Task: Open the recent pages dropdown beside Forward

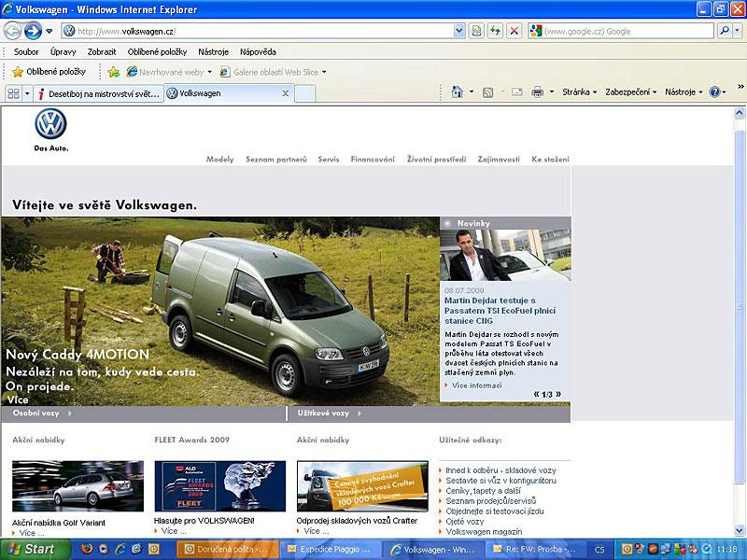Action: coord(49,32)
